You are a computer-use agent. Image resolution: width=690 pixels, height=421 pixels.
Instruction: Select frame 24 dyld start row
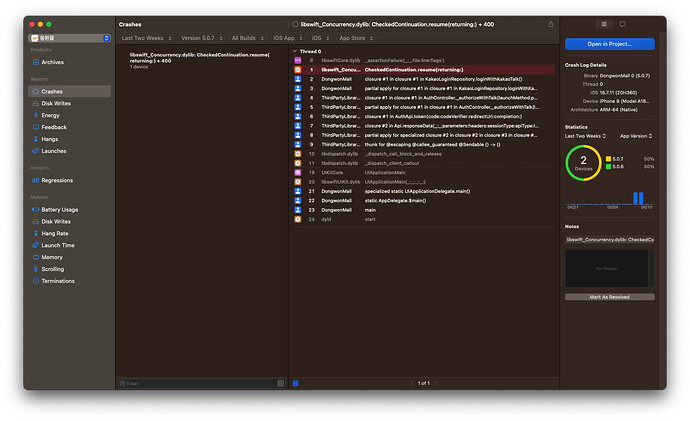pyautogui.click(x=423, y=219)
